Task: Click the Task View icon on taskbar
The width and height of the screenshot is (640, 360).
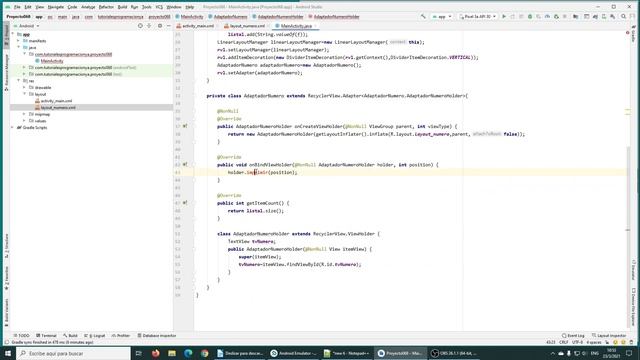Action: click(139, 353)
